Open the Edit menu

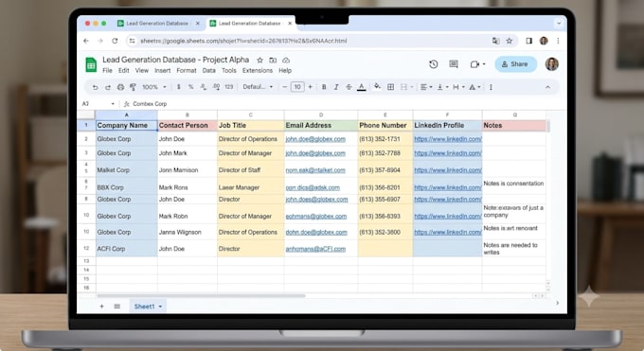click(x=124, y=71)
